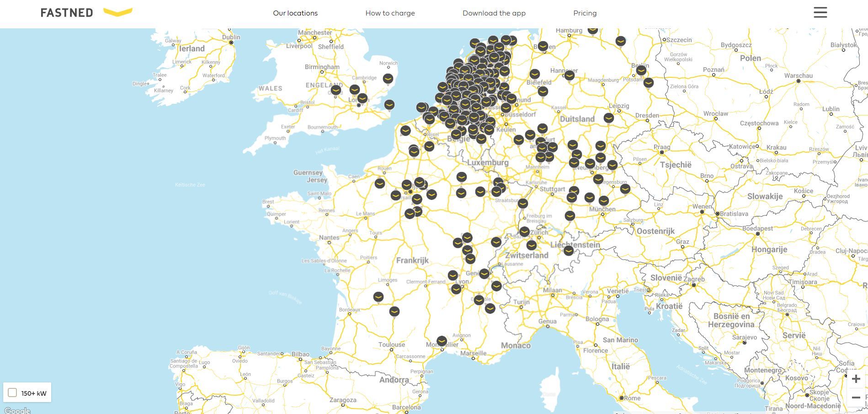Image resolution: width=868 pixels, height=414 pixels.
Task: Select the station marker west of Toulouse region
Action: [394, 311]
